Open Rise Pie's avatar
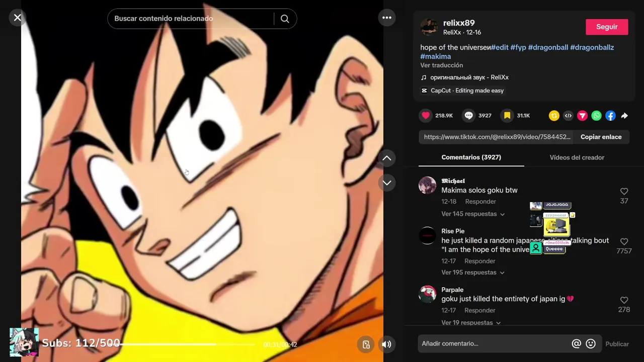 (x=427, y=235)
